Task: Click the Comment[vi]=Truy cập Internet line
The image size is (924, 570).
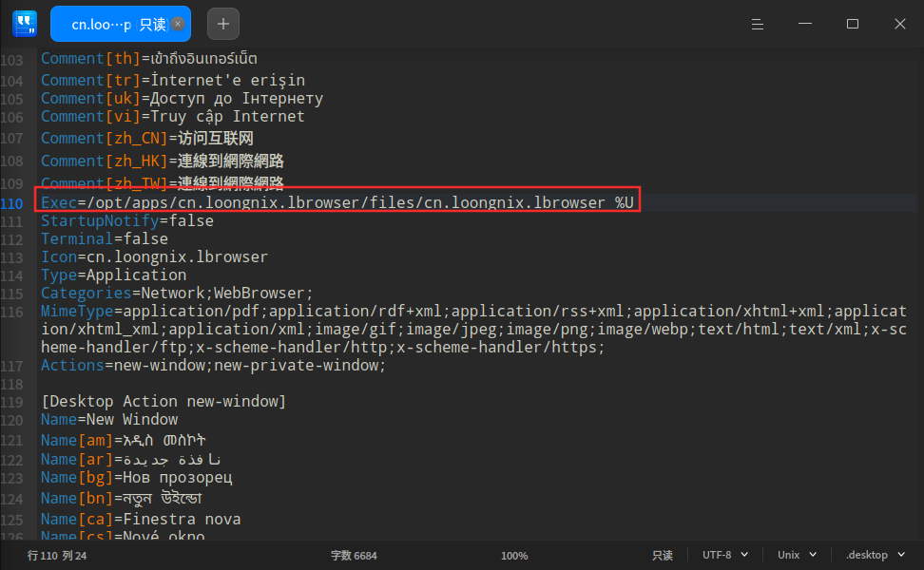Action: [173, 117]
